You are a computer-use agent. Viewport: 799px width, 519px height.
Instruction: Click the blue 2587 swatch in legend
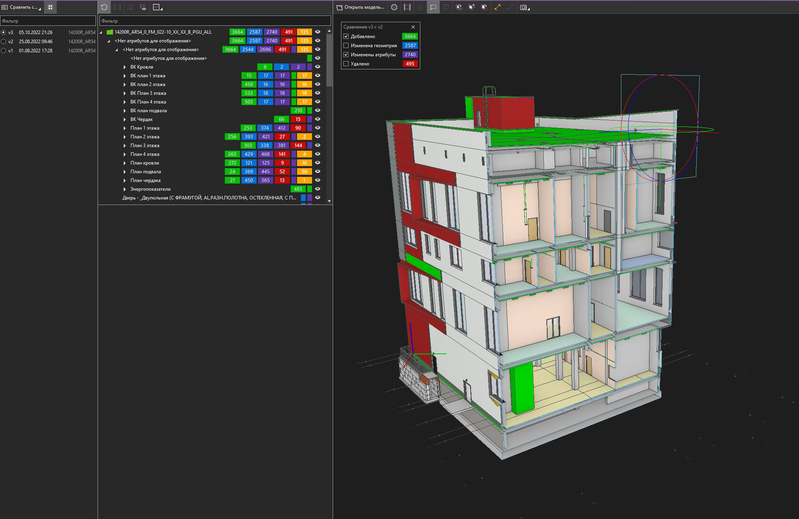pyautogui.click(x=410, y=45)
